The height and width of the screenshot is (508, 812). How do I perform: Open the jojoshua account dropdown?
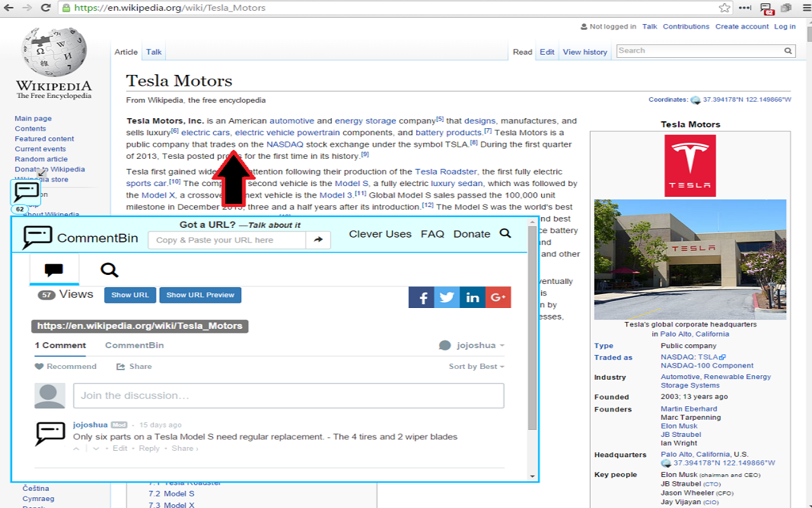471,345
